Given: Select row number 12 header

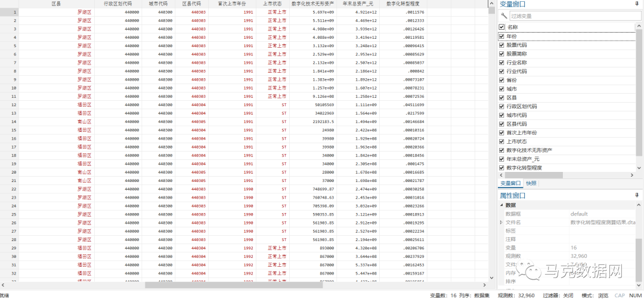Looking at the screenshot, I should [10, 105].
